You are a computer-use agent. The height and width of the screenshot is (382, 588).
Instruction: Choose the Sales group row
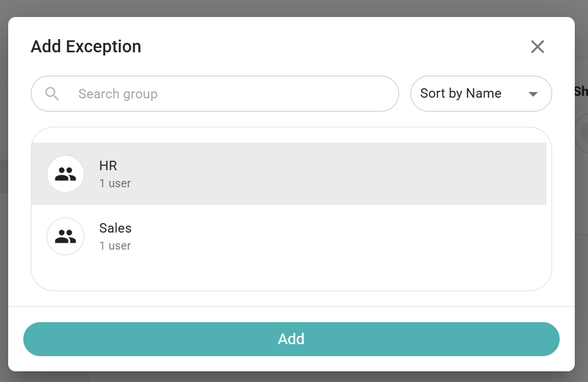(x=289, y=236)
